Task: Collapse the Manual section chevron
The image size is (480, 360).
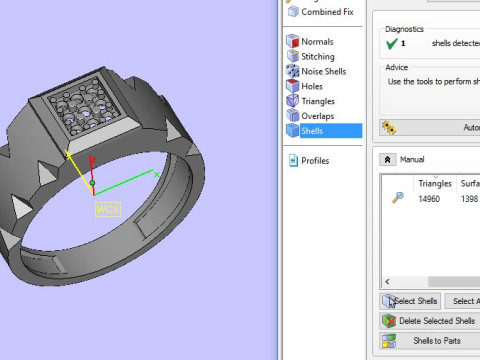Action: click(x=388, y=160)
